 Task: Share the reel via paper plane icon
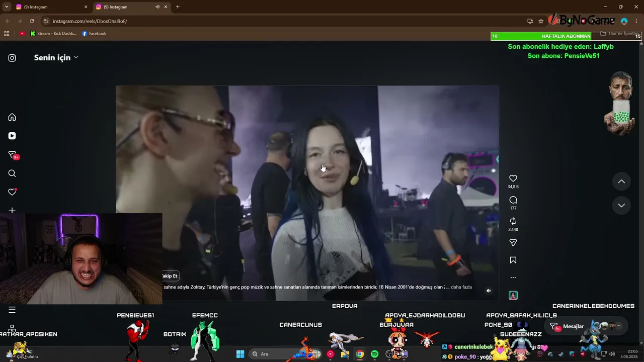pos(513,243)
